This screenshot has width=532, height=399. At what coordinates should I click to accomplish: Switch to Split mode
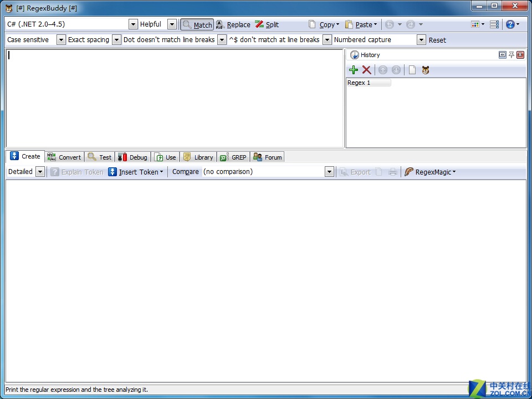tap(267, 24)
